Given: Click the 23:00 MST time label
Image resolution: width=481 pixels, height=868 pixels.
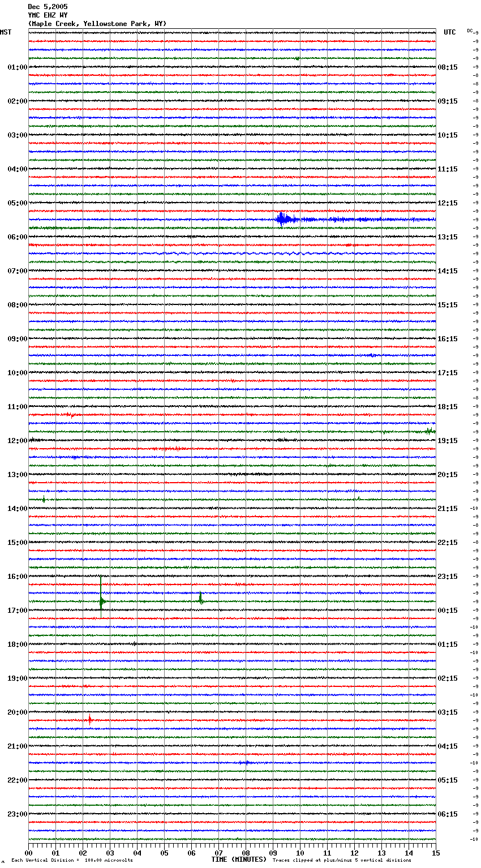Looking at the screenshot, I should click(x=18, y=814).
